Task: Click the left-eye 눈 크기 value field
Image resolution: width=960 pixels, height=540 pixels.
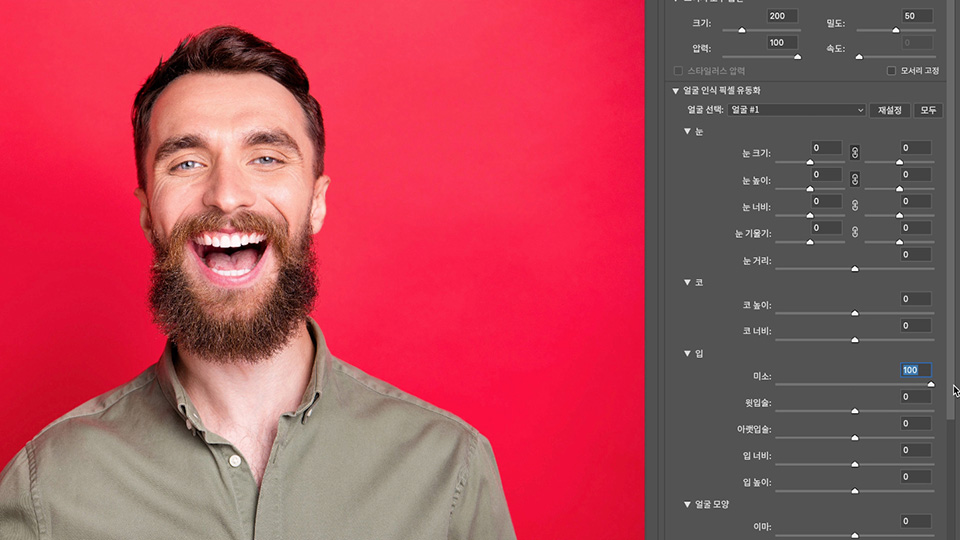Action: click(x=827, y=148)
